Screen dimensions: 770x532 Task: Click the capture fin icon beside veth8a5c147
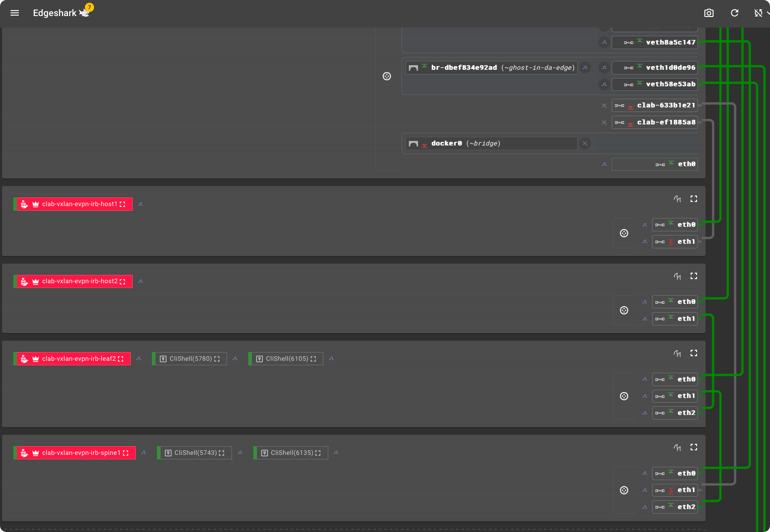(x=604, y=42)
